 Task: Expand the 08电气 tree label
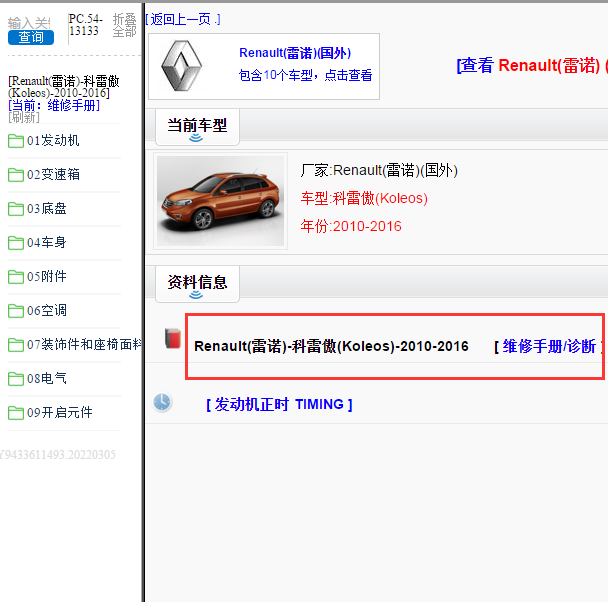[47, 378]
